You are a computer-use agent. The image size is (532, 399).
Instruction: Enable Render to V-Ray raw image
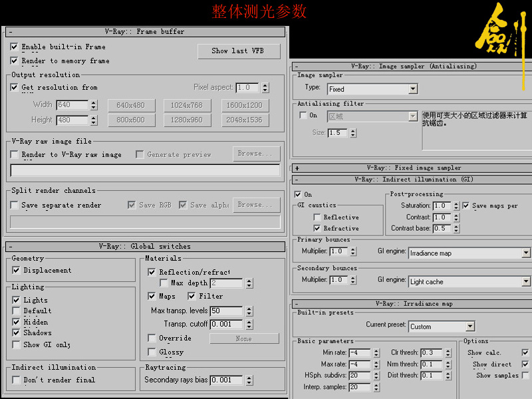pos(15,154)
